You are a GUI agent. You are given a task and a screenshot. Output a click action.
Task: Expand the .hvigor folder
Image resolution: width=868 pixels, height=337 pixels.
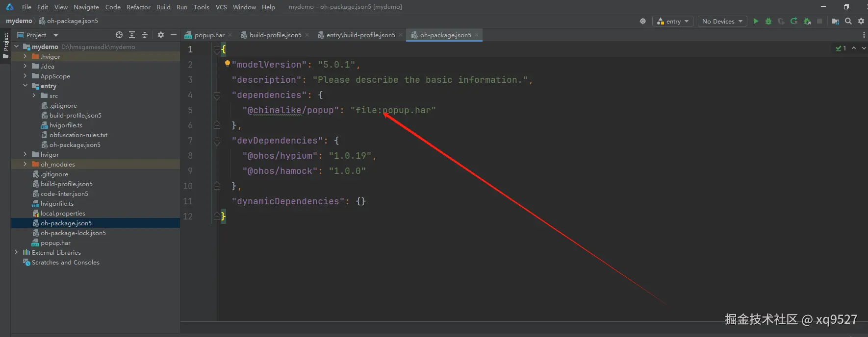[25, 56]
